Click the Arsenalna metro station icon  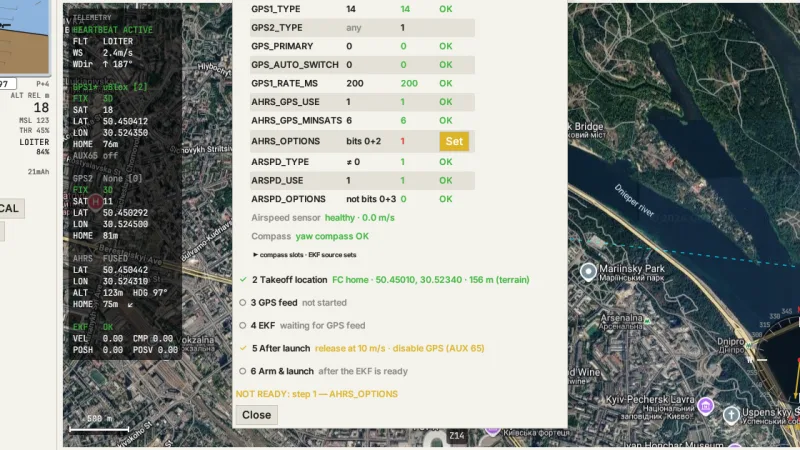click(647, 321)
